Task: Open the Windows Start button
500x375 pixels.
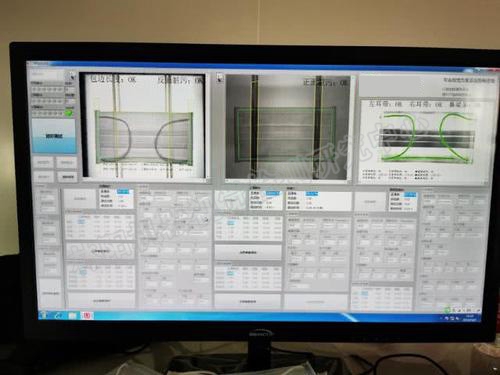Action: 44,315
